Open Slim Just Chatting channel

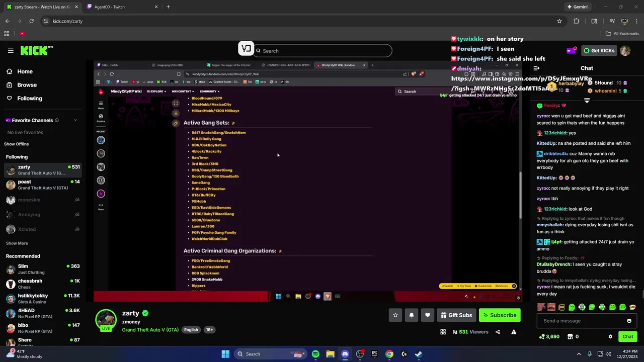click(x=42, y=269)
